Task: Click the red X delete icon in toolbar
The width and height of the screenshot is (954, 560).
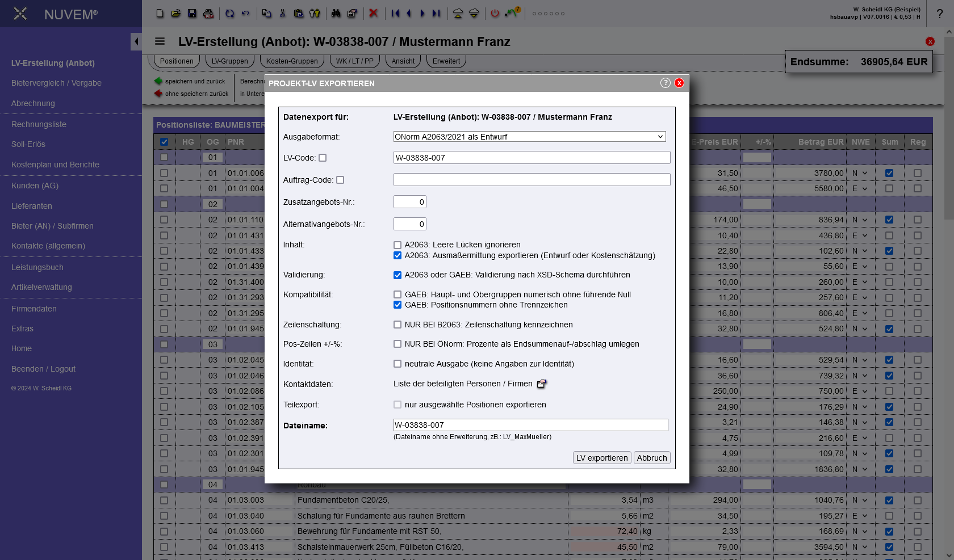Action: point(373,13)
